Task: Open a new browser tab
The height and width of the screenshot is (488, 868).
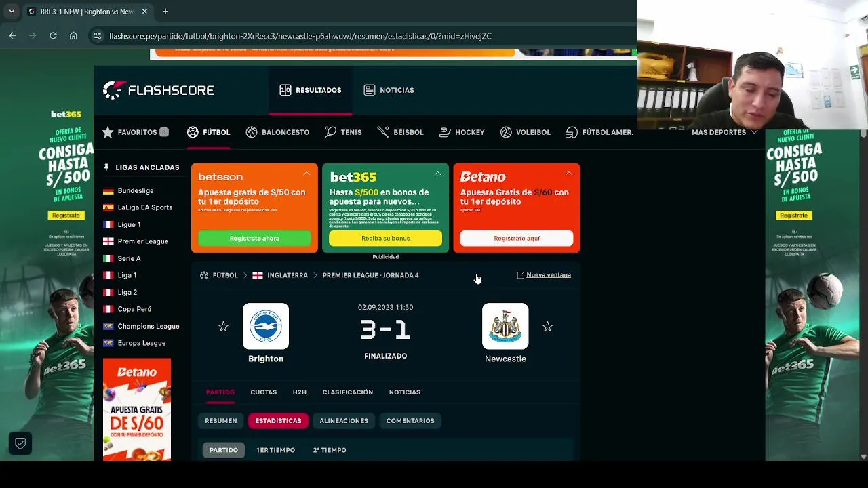Action: (165, 12)
